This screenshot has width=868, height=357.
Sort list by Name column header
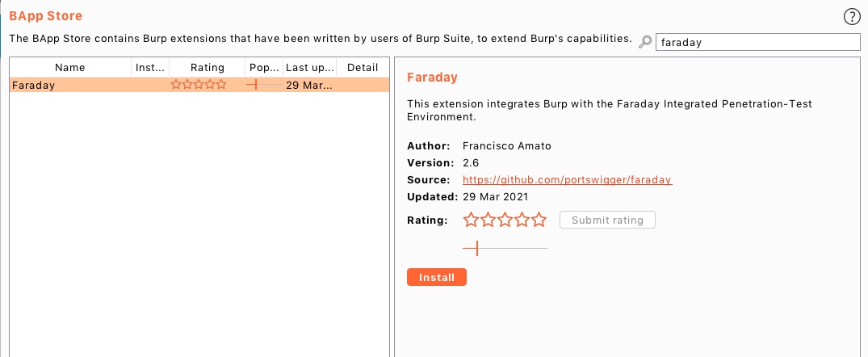(x=70, y=68)
